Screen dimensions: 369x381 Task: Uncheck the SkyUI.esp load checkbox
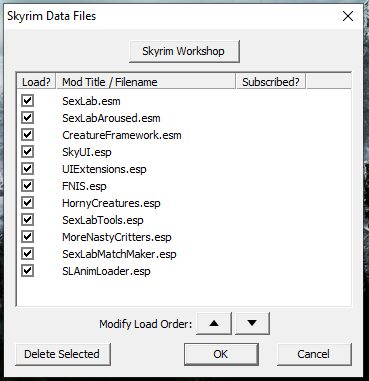tap(27, 152)
